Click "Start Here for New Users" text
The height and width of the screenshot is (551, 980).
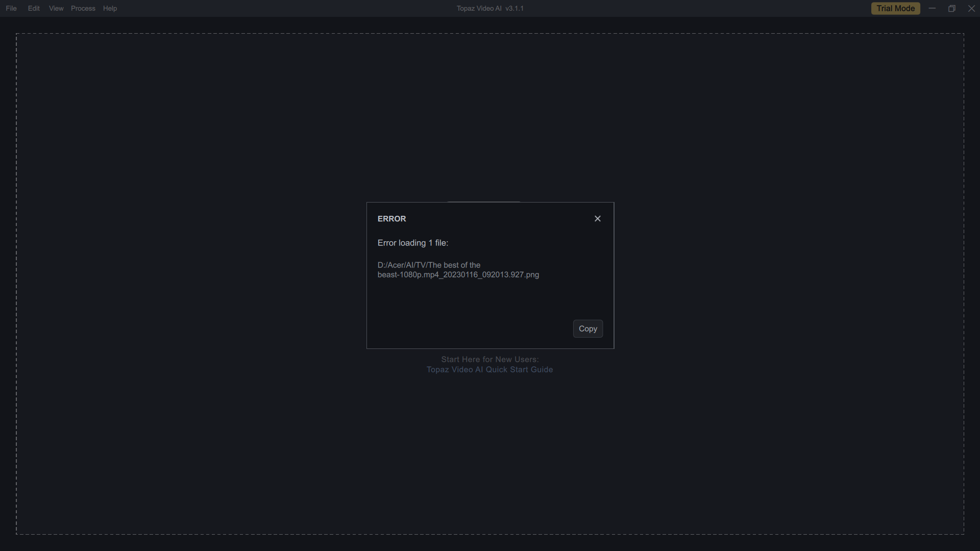tap(489, 360)
